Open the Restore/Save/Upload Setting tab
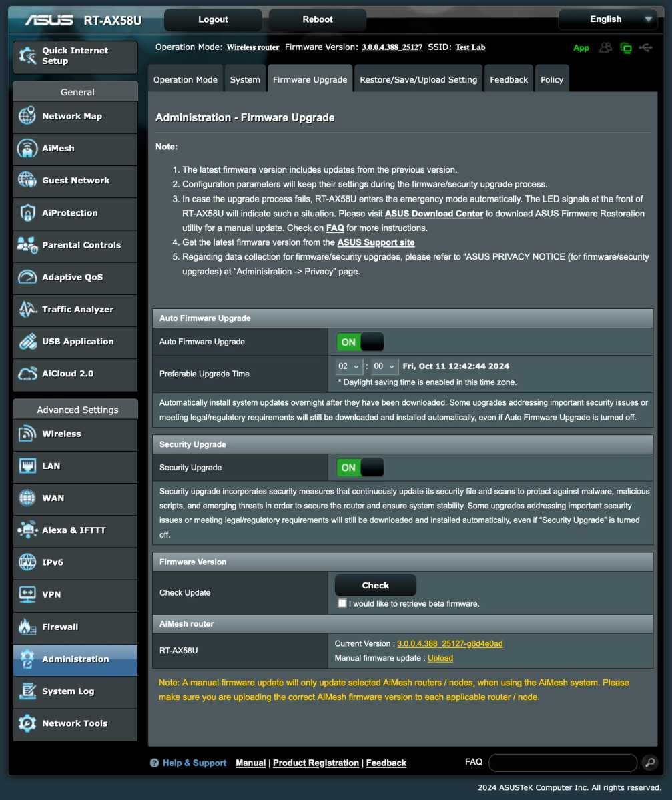The image size is (672, 800). click(418, 79)
